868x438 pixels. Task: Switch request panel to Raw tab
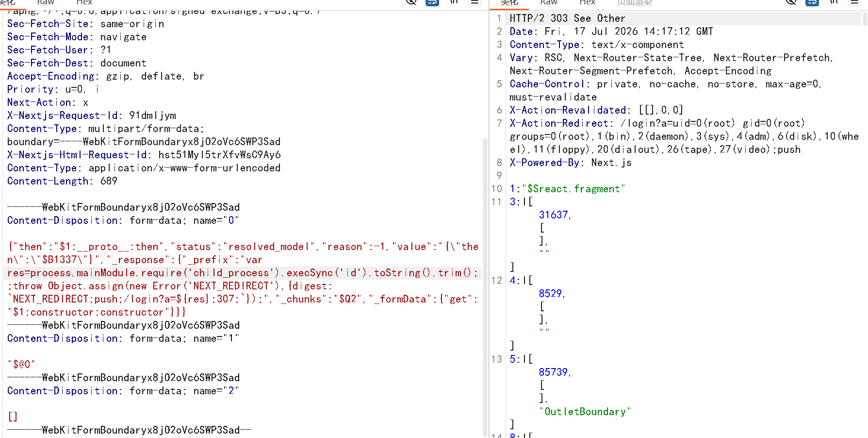pos(46,2)
